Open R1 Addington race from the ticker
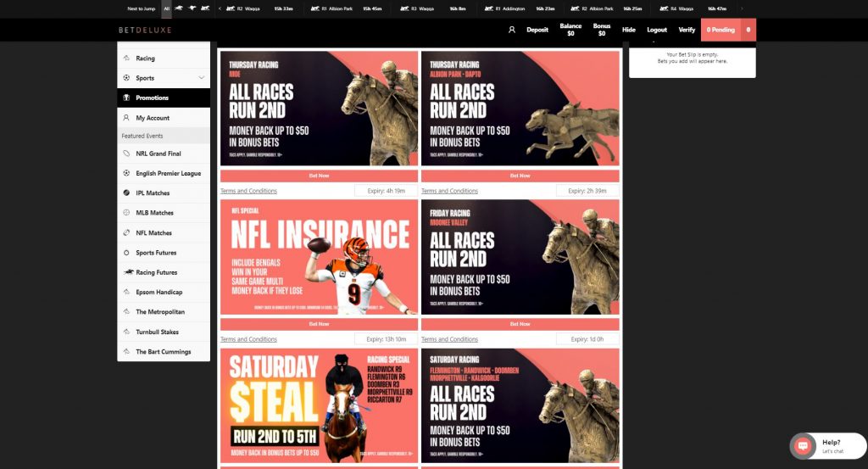This screenshot has width=868, height=469. 520,8
